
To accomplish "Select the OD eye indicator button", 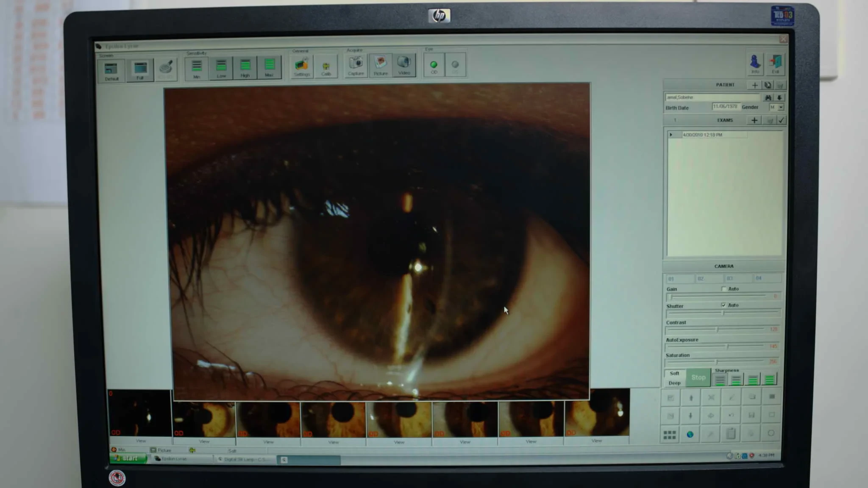I will point(434,65).
